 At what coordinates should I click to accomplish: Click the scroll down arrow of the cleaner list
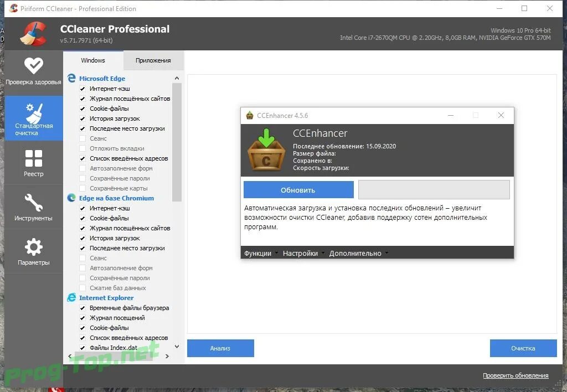(177, 347)
